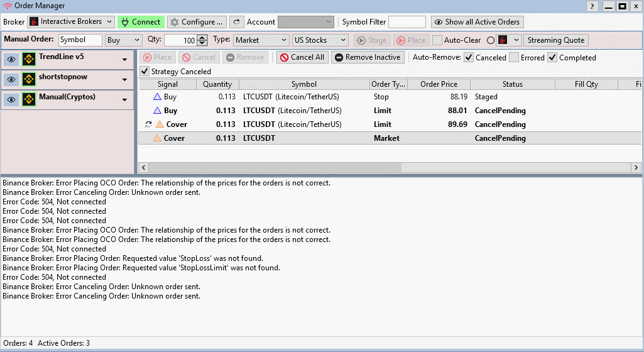Screen dimensions: 644x352
Task: Enable the Auto-Clear checkbox
Action: pos(437,40)
